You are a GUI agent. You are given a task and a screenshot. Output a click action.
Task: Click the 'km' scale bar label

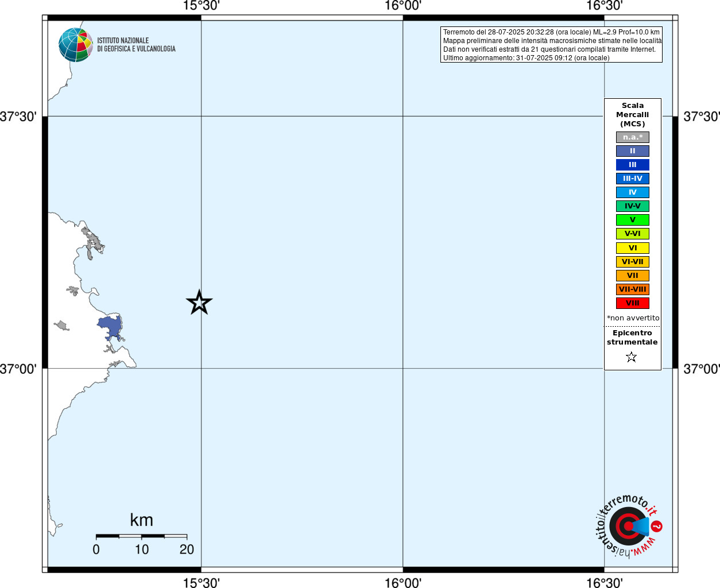141,520
